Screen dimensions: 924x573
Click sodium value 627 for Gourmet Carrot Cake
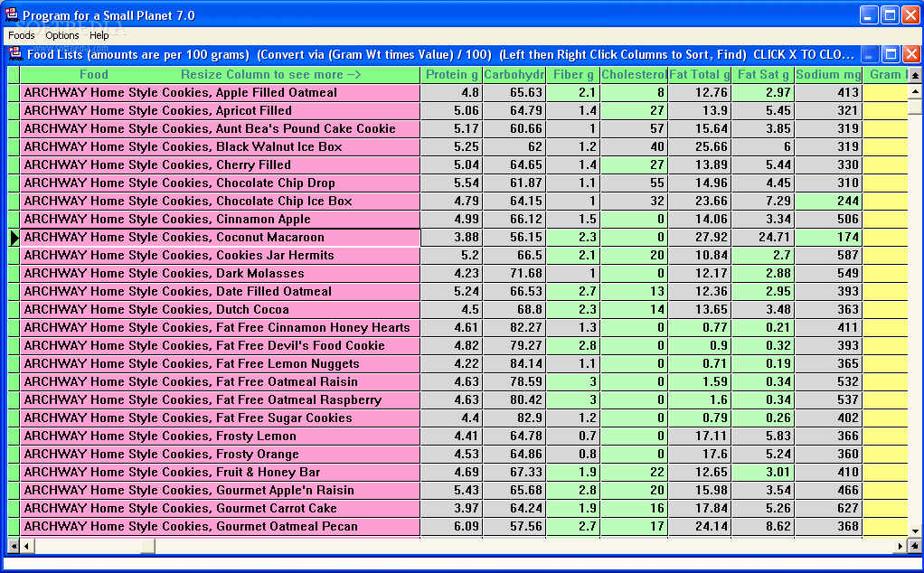click(828, 508)
